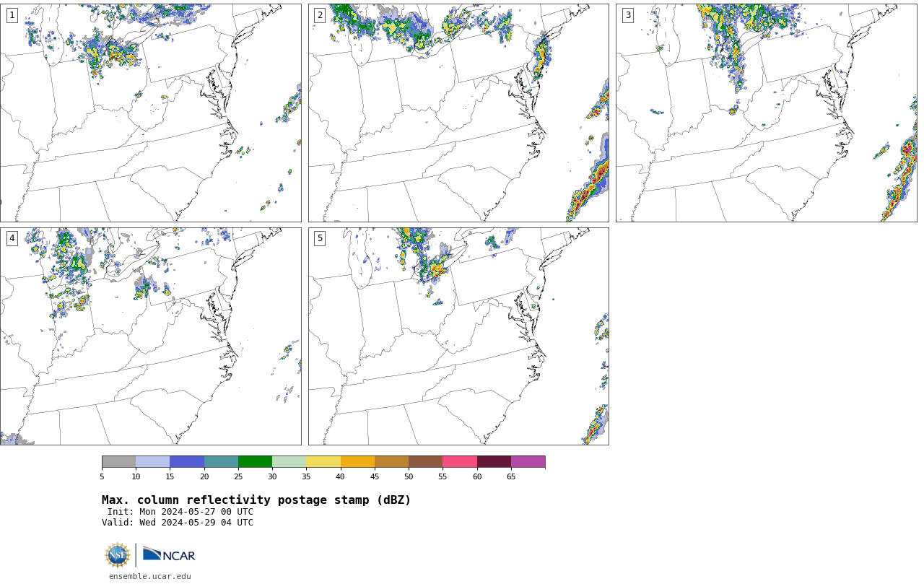Select the gray 5-10 dBZ swatch
The width and height of the screenshot is (924, 584).
[x=118, y=462]
